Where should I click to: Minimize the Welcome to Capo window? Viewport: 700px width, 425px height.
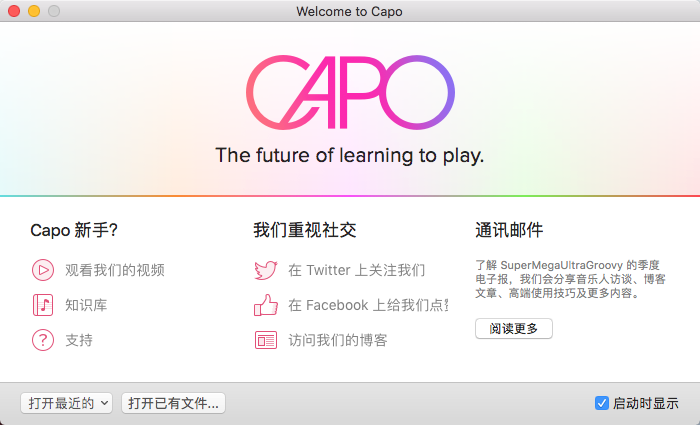(34, 11)
